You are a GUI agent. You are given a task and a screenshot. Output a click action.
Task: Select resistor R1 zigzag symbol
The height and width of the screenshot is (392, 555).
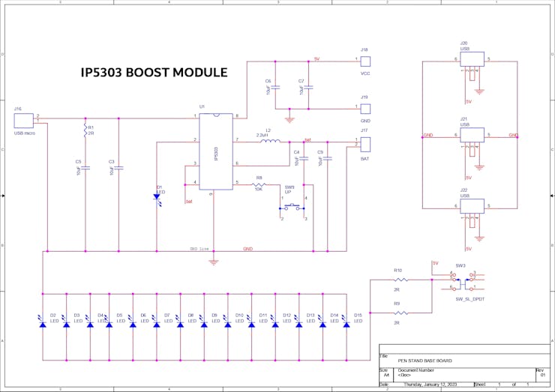[x=85, y=130]
